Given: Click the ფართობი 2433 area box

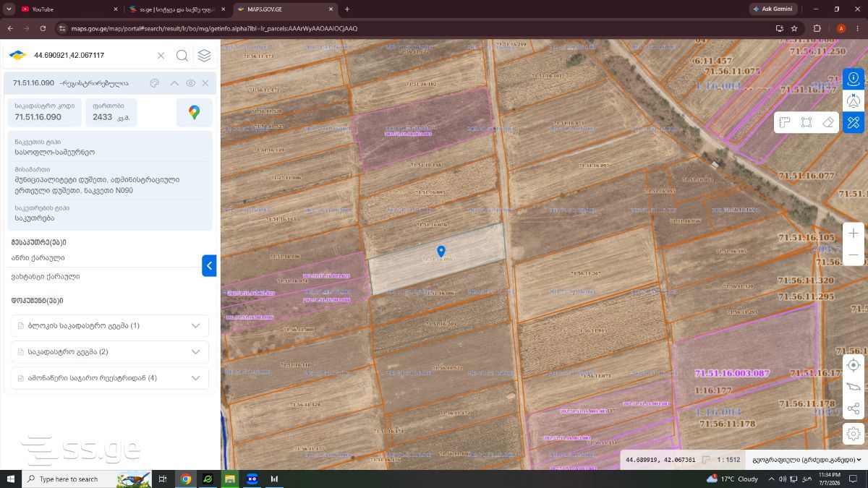Looking at the screenshot, I should pyautogui.click(x=111, y=112).
